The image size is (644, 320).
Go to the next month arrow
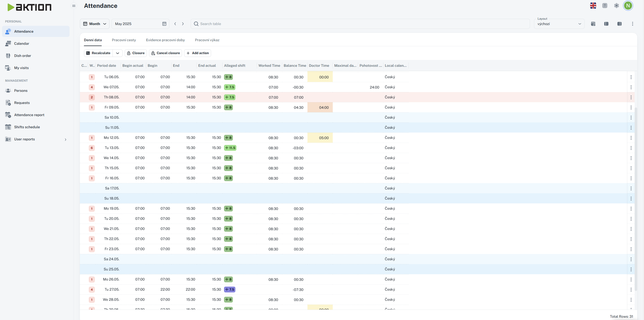[183, 24]
